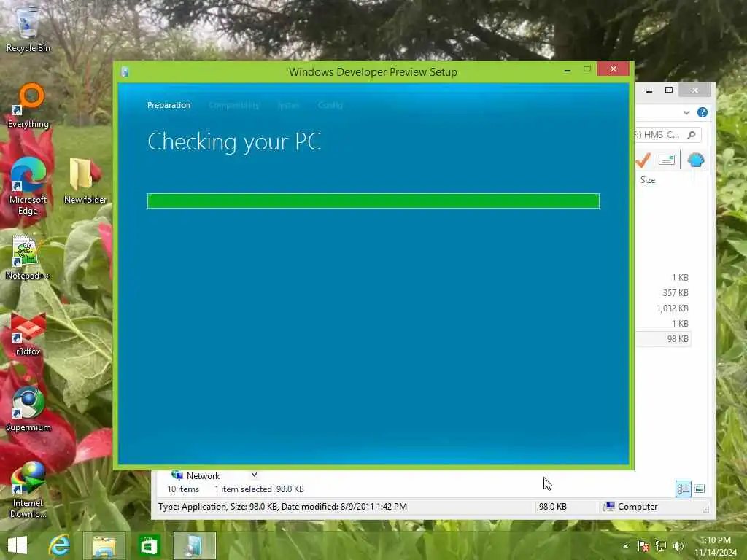This screenshot has height=560, width=747.
Task: Minimize the Windows Developer Preview Setup window
Action: [x=567, y=71]
